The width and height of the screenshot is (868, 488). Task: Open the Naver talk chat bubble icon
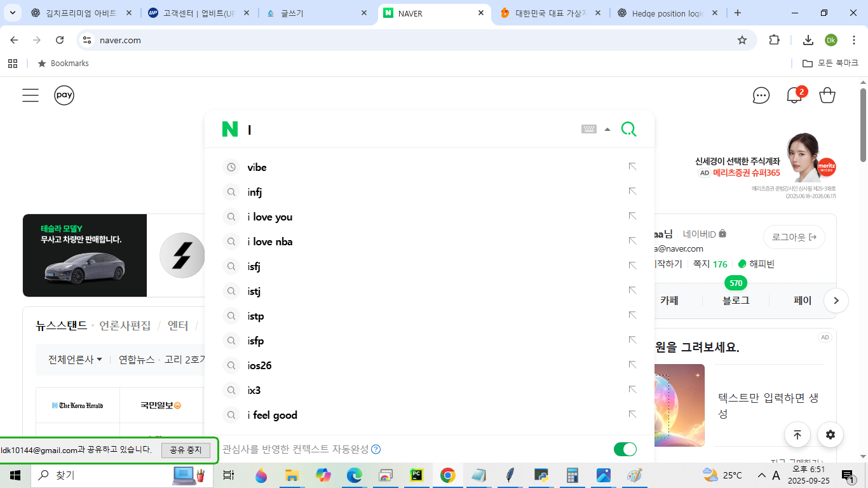(x=761, y=95)
